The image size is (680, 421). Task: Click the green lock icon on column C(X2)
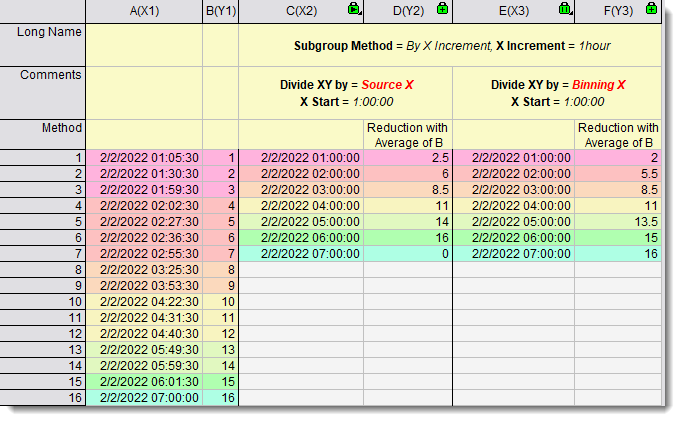point(353,10)
